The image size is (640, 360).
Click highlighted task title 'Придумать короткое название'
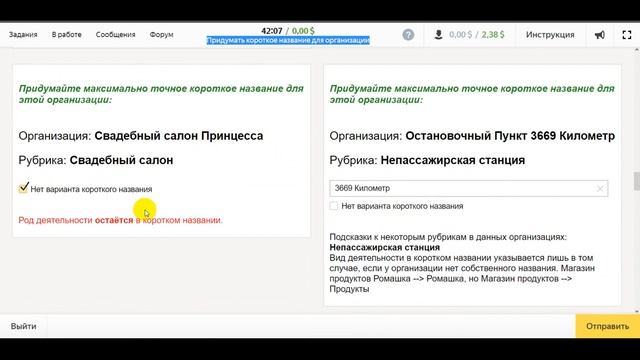pos(288,40)
